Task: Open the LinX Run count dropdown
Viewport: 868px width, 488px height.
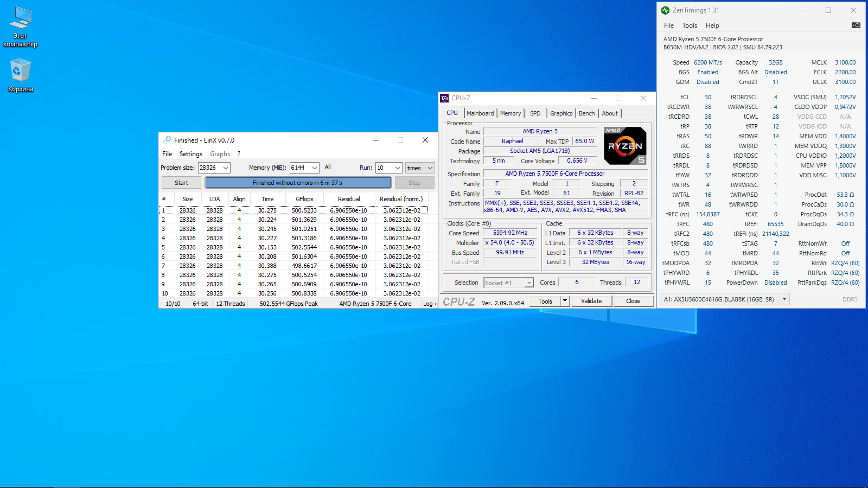Action: pos(398,168)
